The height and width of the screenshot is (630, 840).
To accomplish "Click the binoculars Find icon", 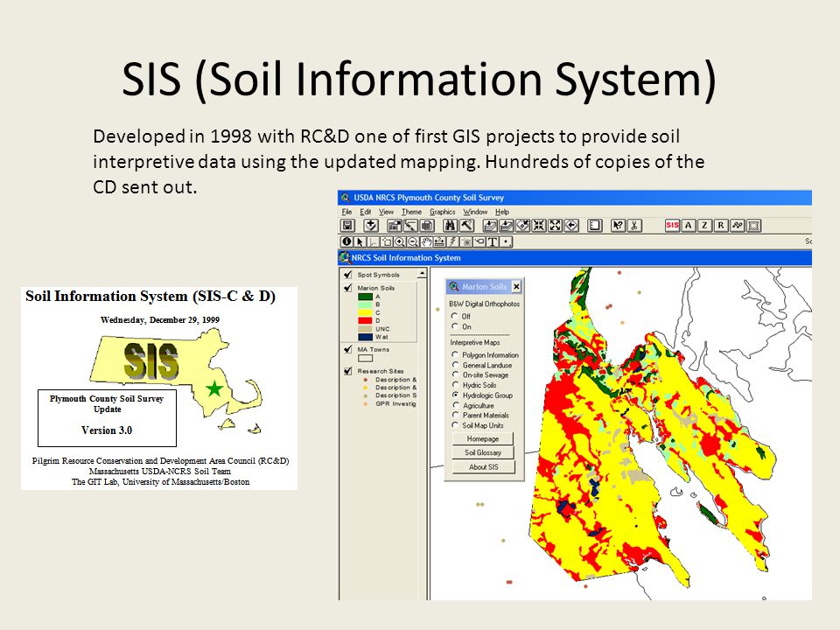I will coord(450,226).
